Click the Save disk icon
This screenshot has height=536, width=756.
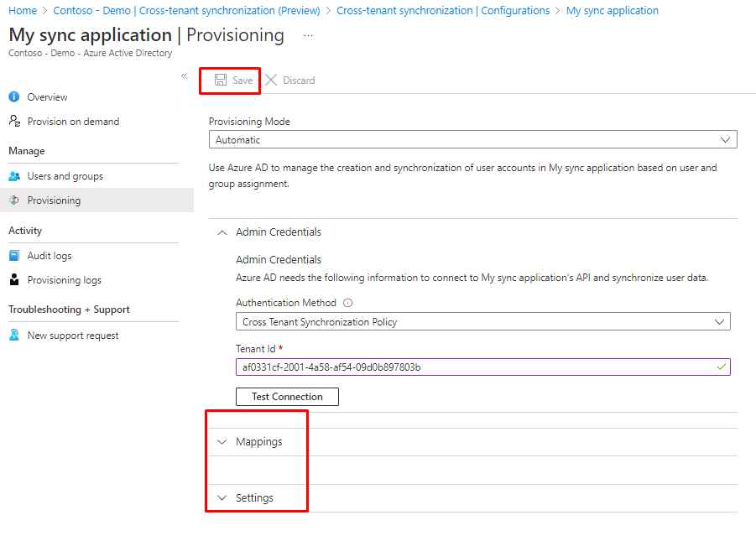(220, 81)
